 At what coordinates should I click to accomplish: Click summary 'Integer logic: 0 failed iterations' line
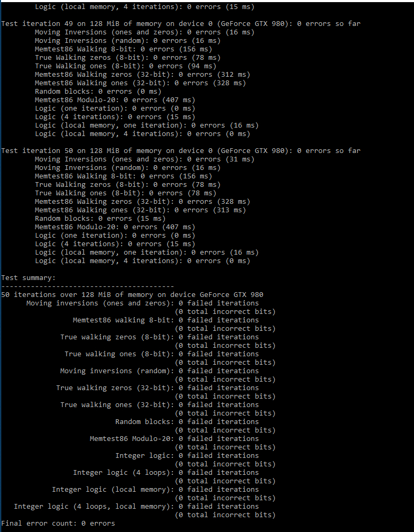click(187, 456)
